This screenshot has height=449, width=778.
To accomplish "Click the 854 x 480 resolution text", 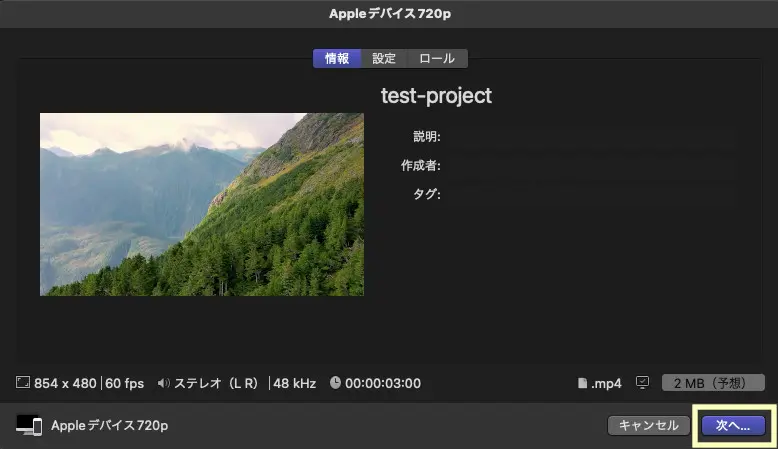I will (65, 384).
